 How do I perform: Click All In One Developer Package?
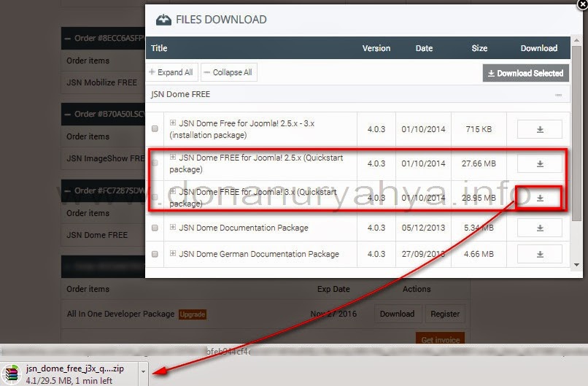pyautogui.click(x=120, y=314)
